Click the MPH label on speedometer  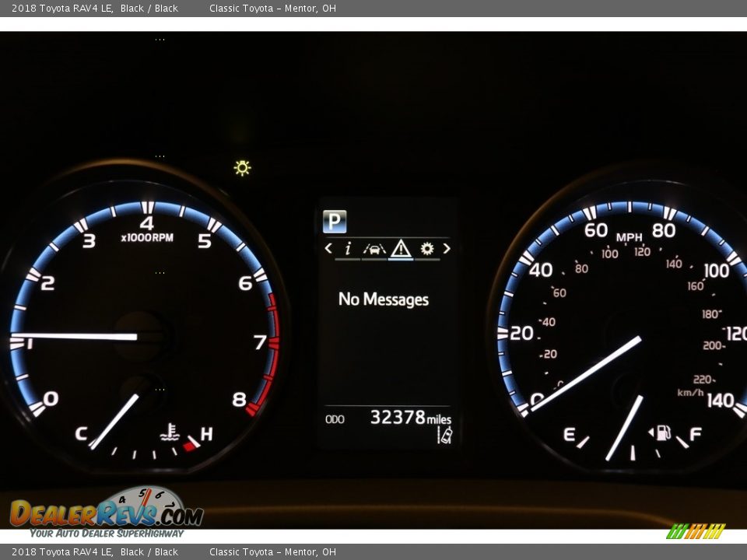coord(629,237)
